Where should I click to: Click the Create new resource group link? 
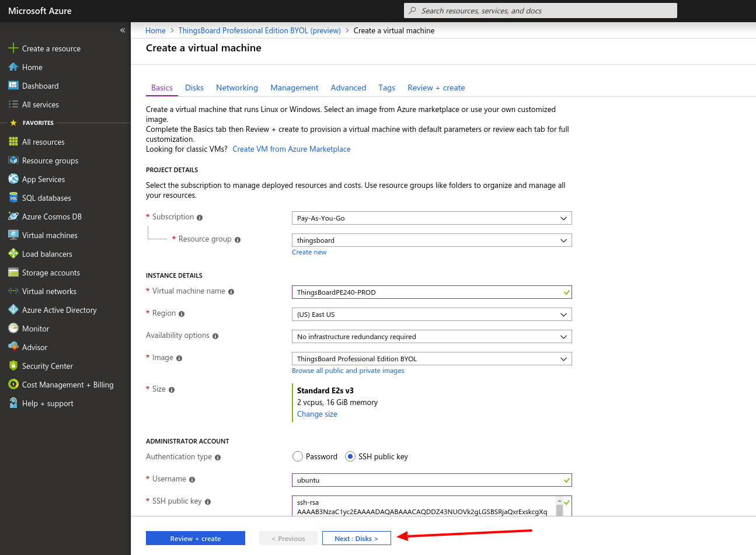tap(309, 252)
